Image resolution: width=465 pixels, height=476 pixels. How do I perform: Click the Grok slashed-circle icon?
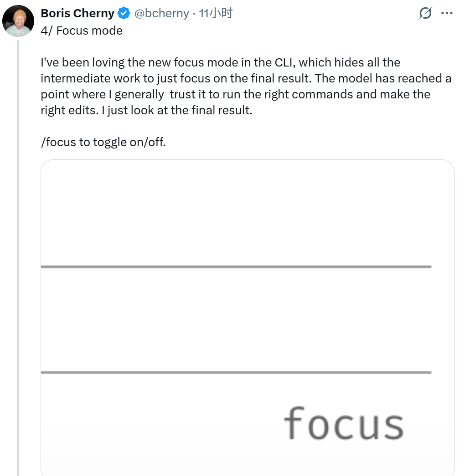click(425, 14)
